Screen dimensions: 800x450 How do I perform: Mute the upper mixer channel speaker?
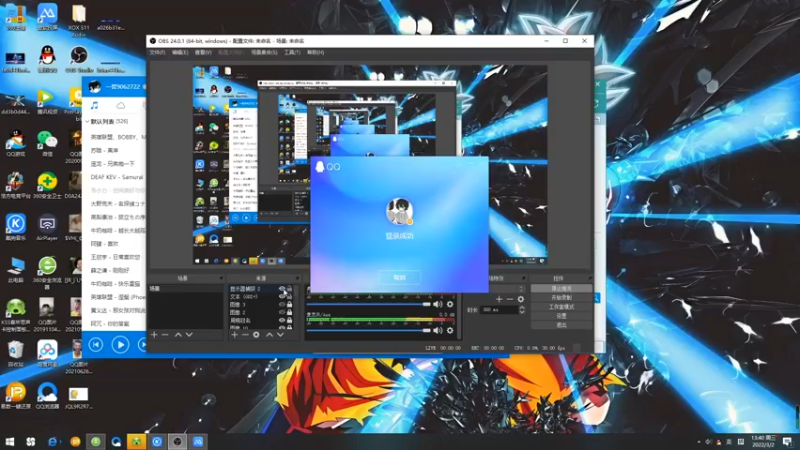(x=438, y=304)
